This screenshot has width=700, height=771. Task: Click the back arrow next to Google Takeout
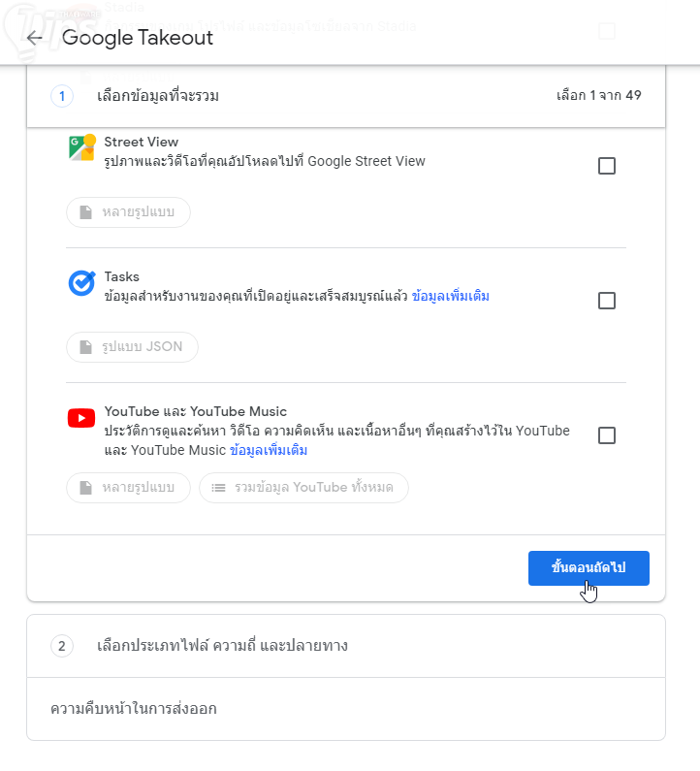click(x=36, y=39)
